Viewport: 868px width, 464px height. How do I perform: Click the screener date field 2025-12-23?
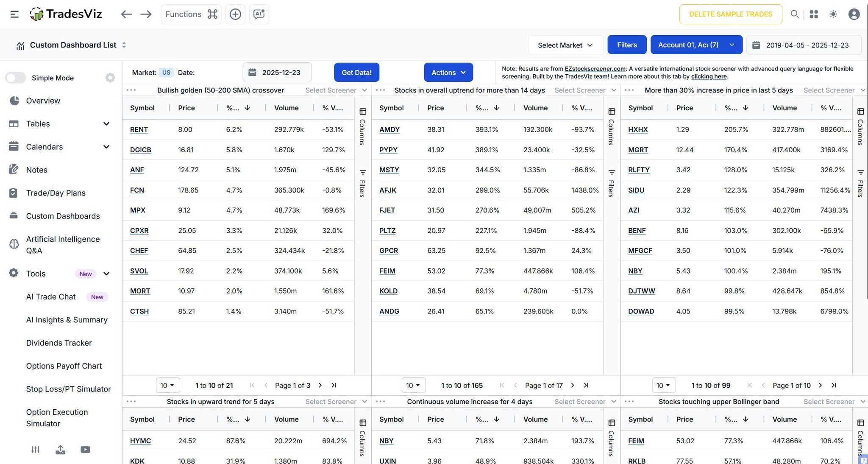point(277,73)
